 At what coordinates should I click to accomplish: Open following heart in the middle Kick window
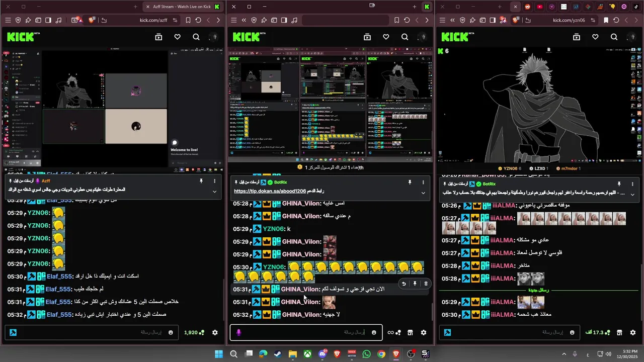tap(386, 37)
